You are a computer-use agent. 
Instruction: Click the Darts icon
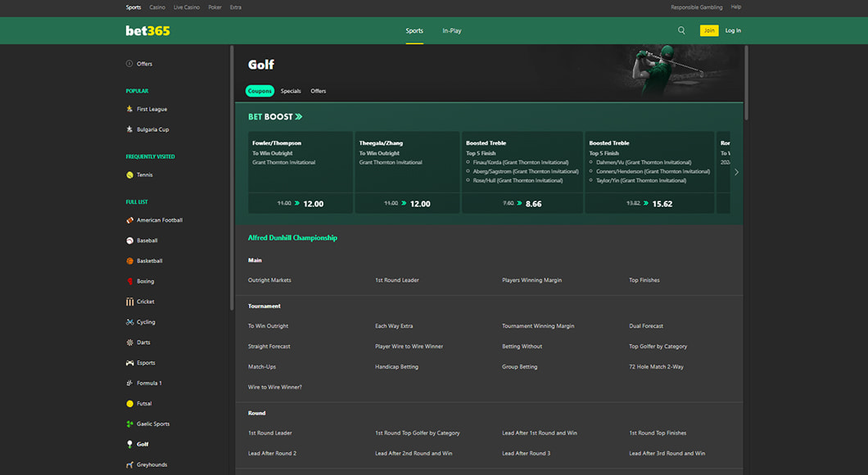point(129,342)
